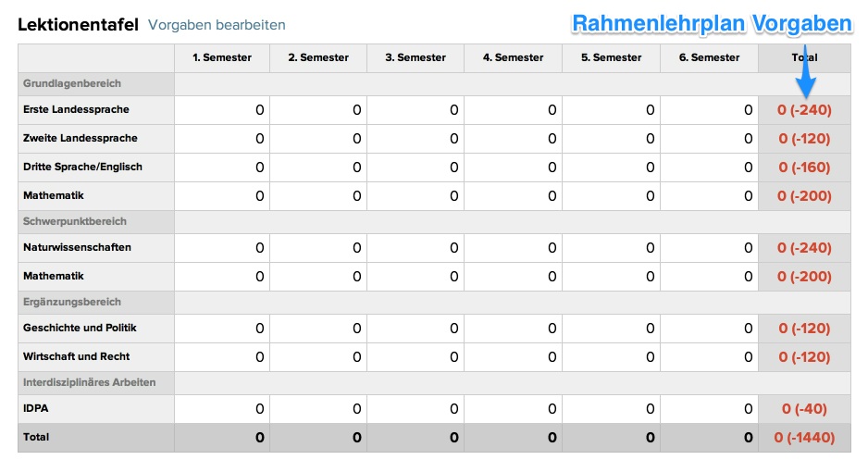Click Dritte Sprache/Englisch 5. Semester cell
The height and width of the screenshot is (472, 868).
611,168
